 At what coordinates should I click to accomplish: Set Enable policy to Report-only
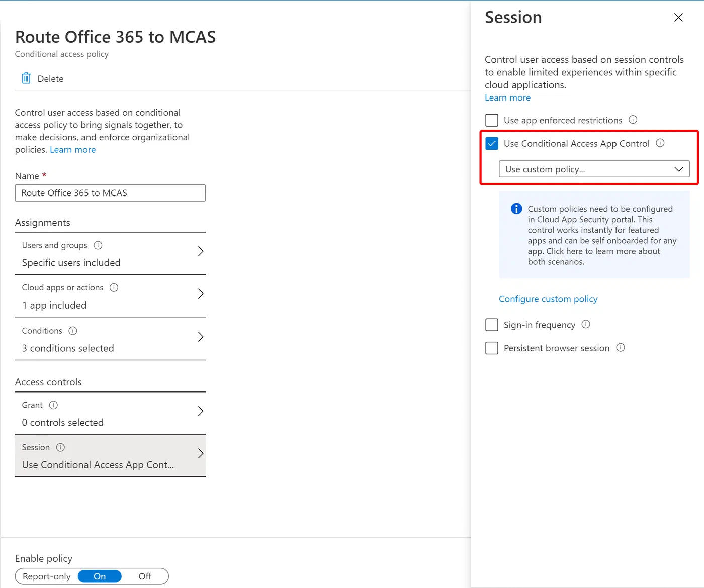tap(47, 576)
